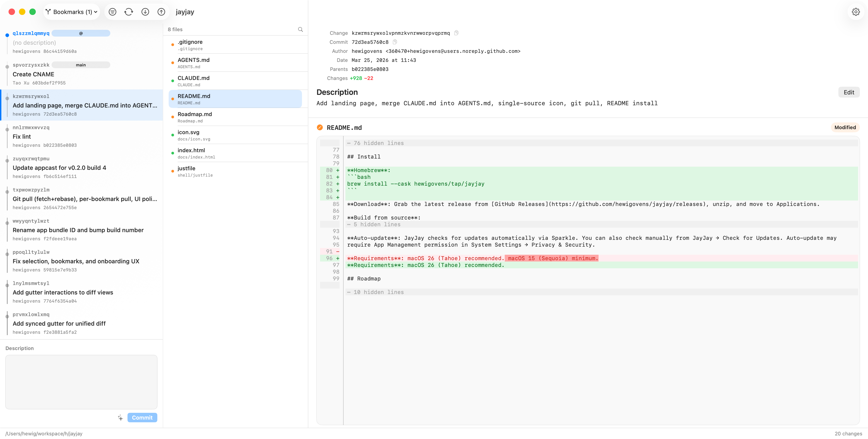This screenshot has width=868, height=439.
Task: Click the refresh/sync toolbar icon
Action: pos(129,12)
